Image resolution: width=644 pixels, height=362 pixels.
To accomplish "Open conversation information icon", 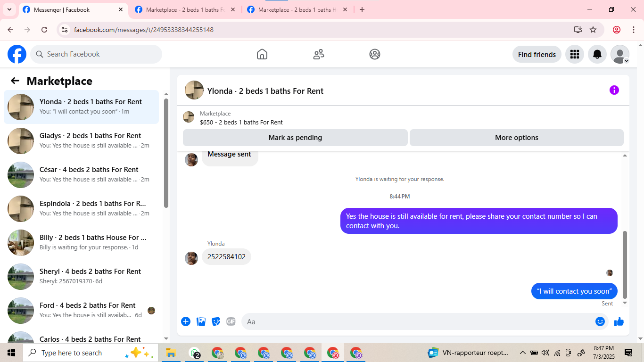I will coord(614,90).
